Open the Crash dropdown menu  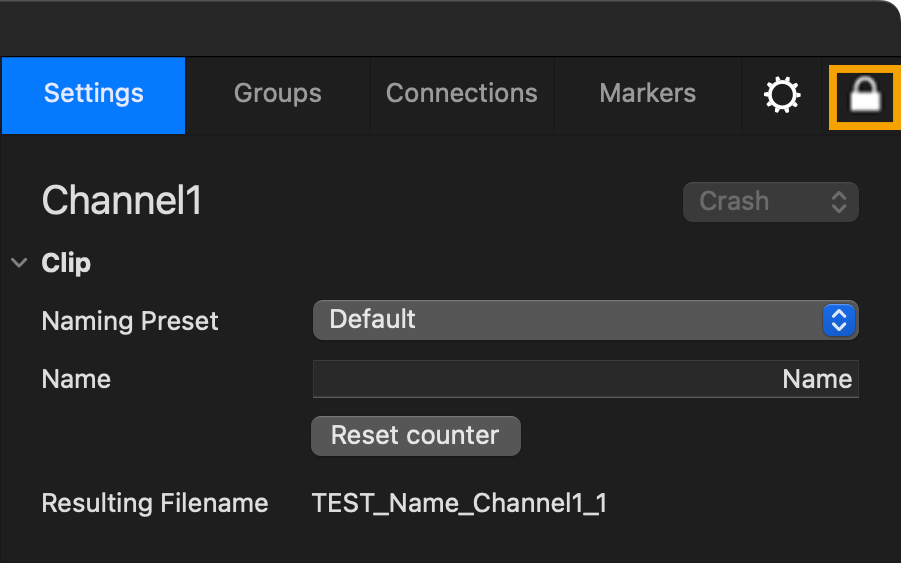771,202
